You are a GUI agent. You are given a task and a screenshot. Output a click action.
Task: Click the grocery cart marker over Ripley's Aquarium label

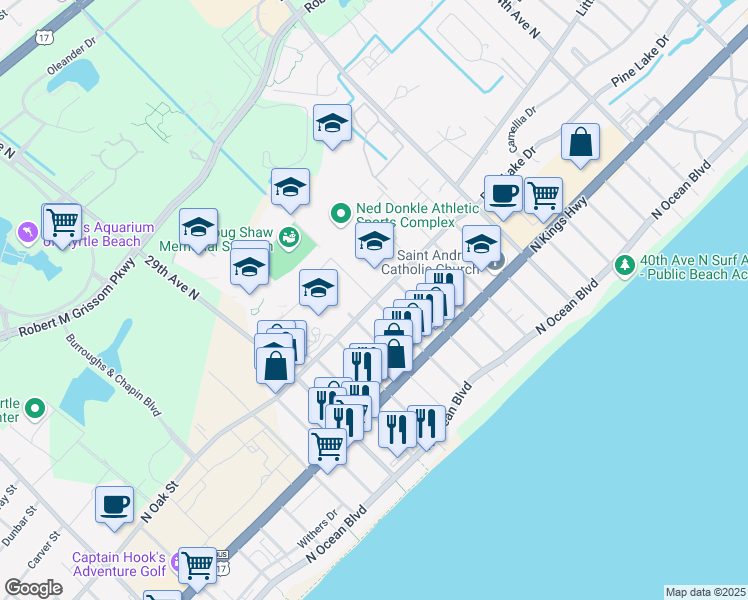click(62, 223)
